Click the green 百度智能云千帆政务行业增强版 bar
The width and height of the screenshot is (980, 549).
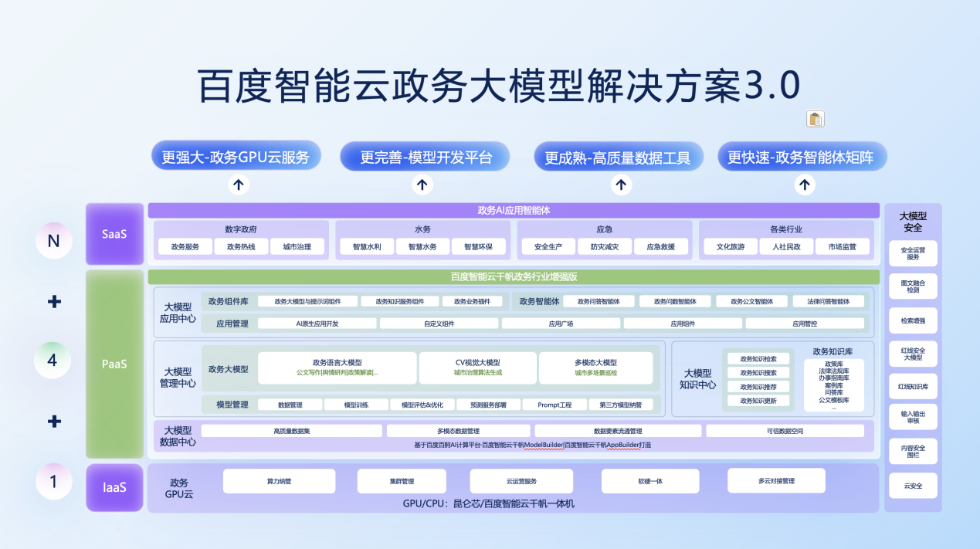(x=514, y=277)
